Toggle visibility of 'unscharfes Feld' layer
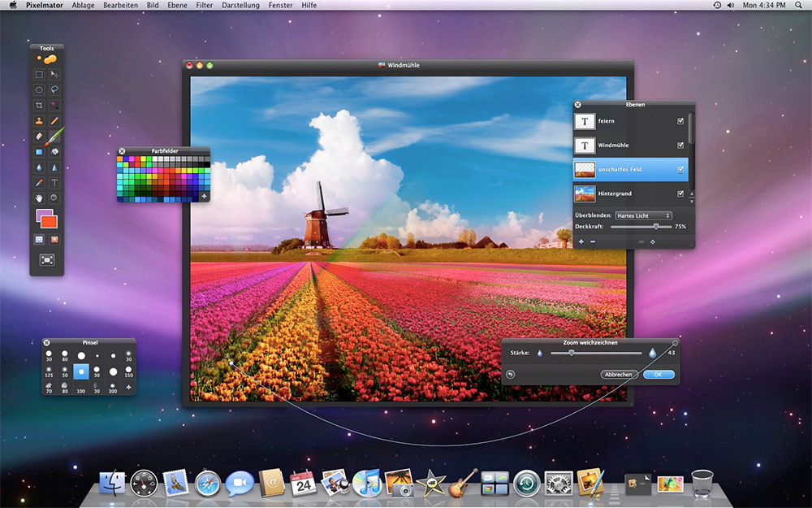812x508 pixels. click(x=680, y=169)
